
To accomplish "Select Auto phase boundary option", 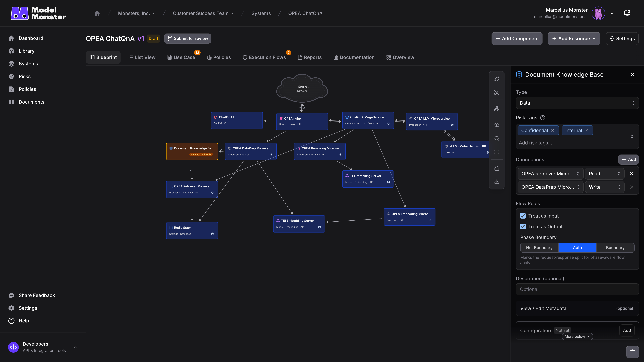I will pos(577,248).
